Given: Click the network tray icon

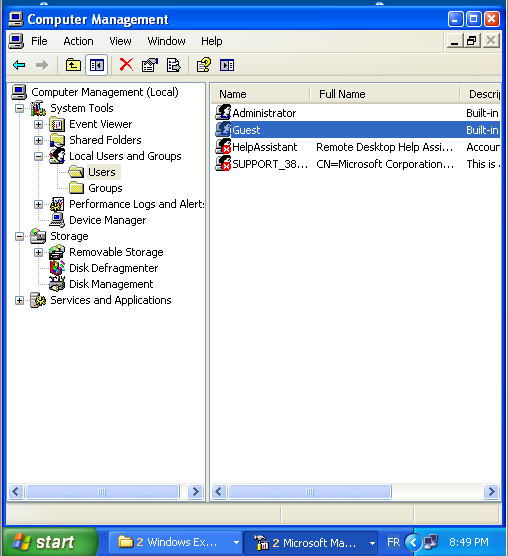Looking at the screenshot, I should [x=431, y=542].
